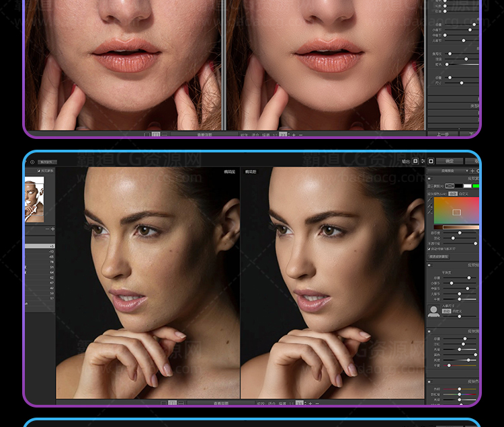Adjust first slider below the luminance bar
The height and width of the screenshot is (427, 504).
460,233
